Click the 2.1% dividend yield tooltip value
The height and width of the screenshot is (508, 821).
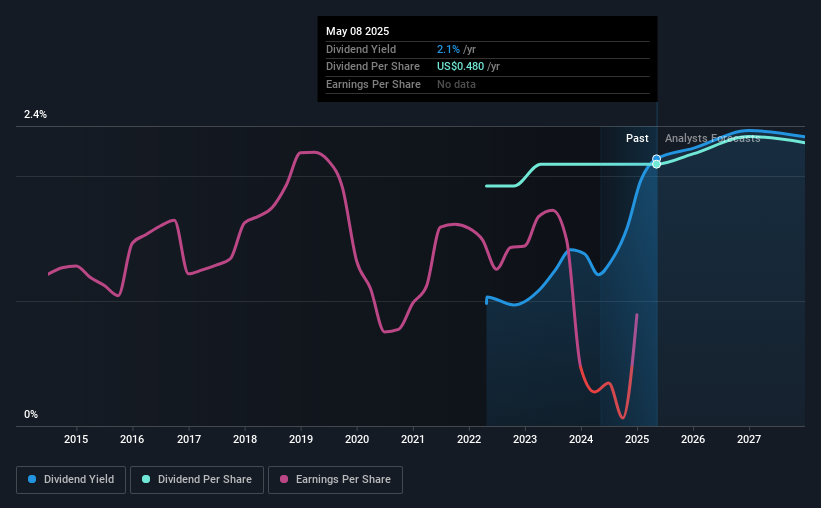click(448, 49)
